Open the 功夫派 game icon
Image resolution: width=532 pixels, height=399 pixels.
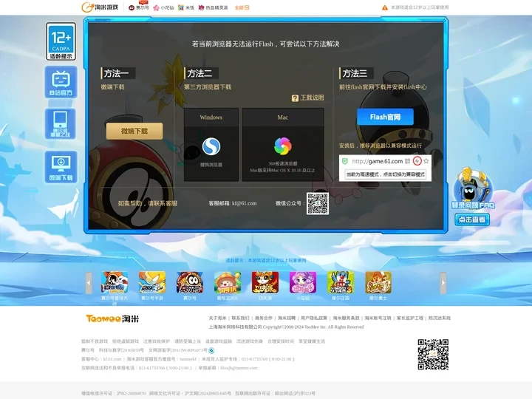[x=265, y=282]
